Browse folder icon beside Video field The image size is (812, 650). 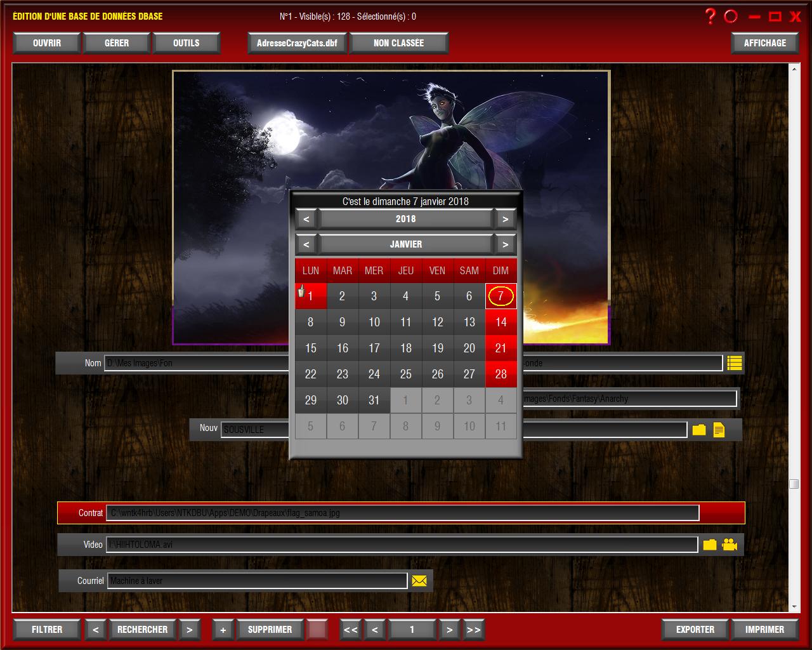(710, 545)
